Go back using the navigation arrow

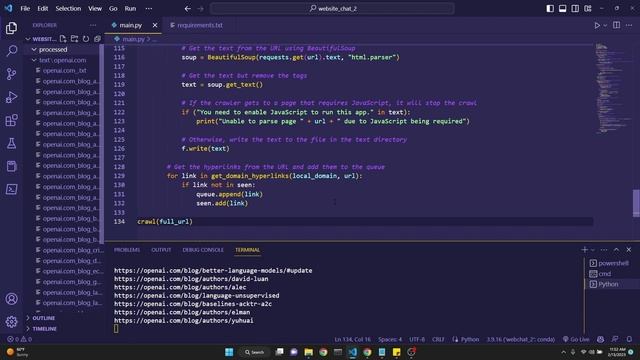[x=187, y=8]
